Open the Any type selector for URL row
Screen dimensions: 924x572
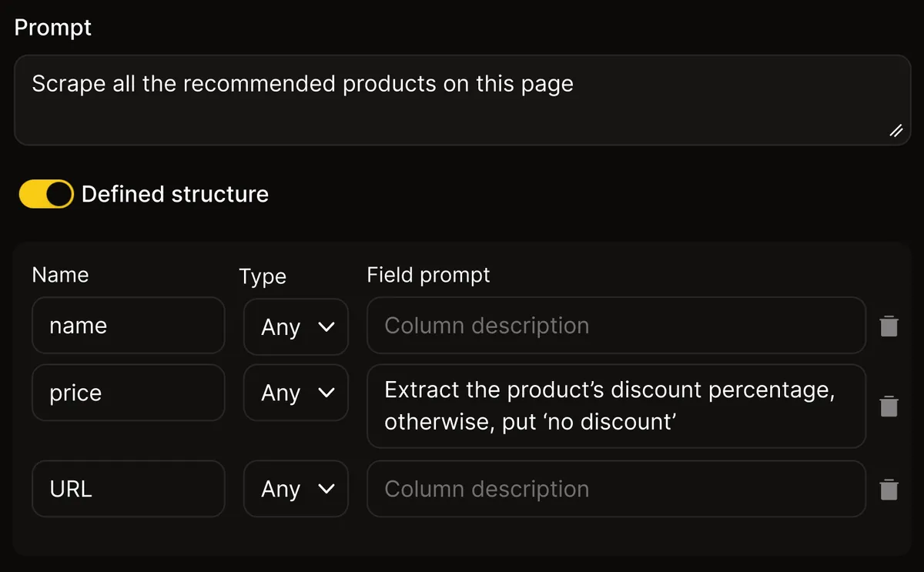click(296, 489)
